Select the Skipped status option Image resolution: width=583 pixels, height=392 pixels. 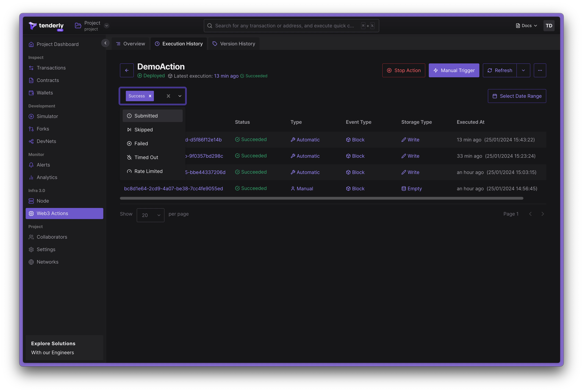click(153, 129)
